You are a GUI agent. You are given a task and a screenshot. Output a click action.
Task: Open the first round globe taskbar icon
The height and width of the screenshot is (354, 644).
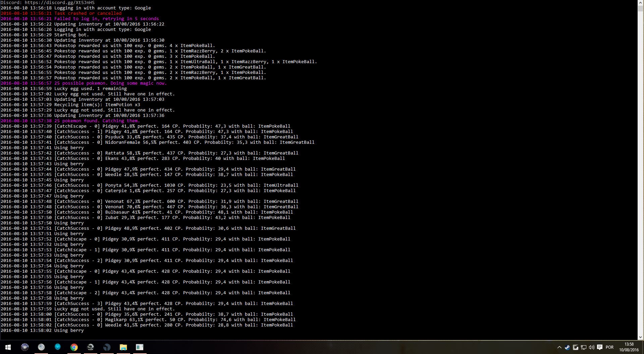(x=25, y=347)
